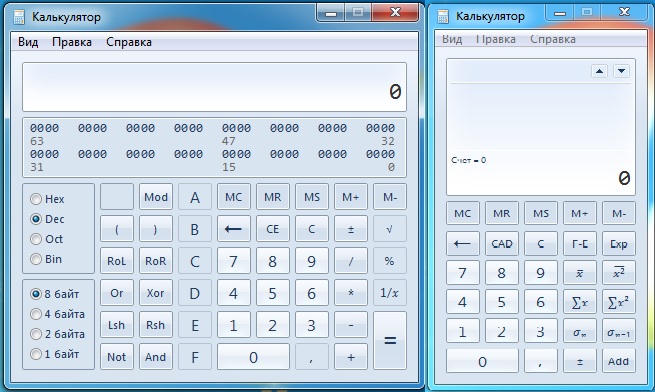Click the And button

tap(156, 357)
